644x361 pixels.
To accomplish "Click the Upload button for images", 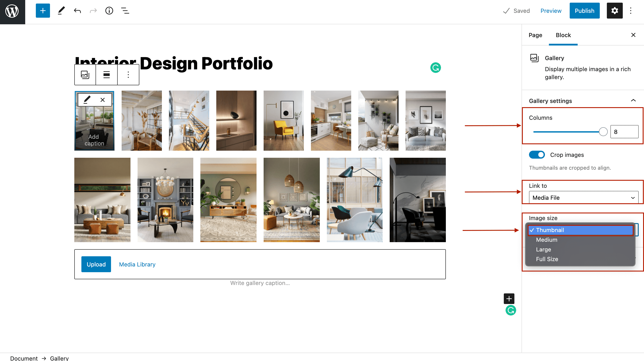I will click(x=96, y=264).
